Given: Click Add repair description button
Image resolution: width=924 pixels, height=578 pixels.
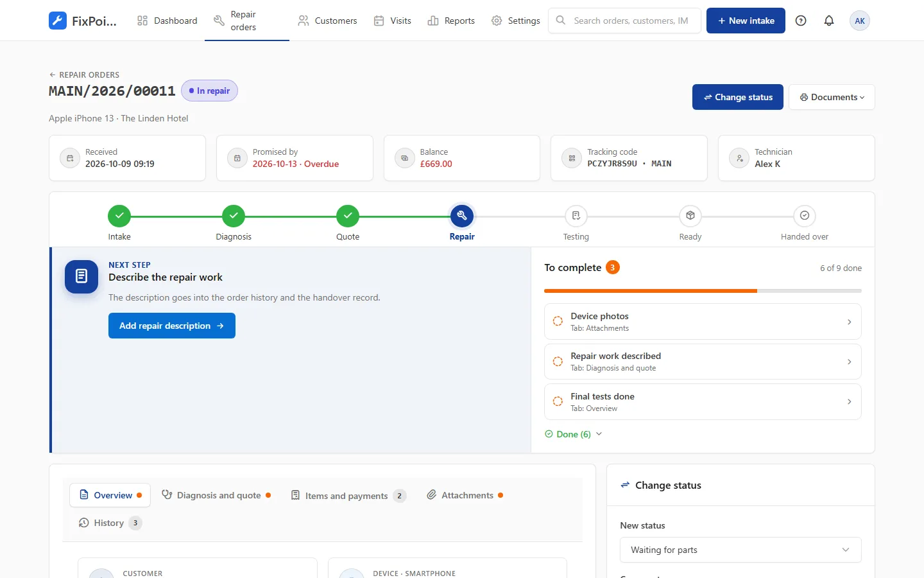Looking at the screenshot, I should click(x=172, y=326).
